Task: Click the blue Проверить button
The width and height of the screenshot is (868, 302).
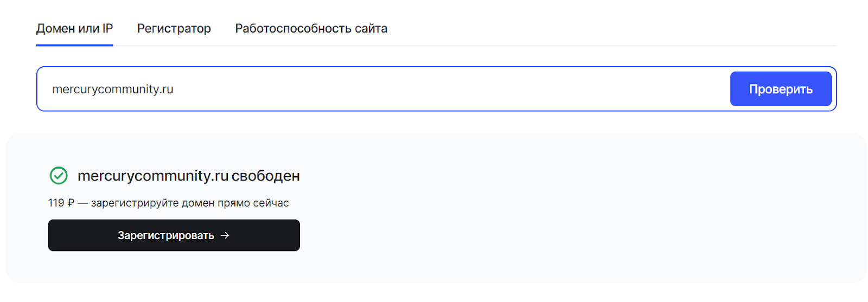Action: pos(780,89)
